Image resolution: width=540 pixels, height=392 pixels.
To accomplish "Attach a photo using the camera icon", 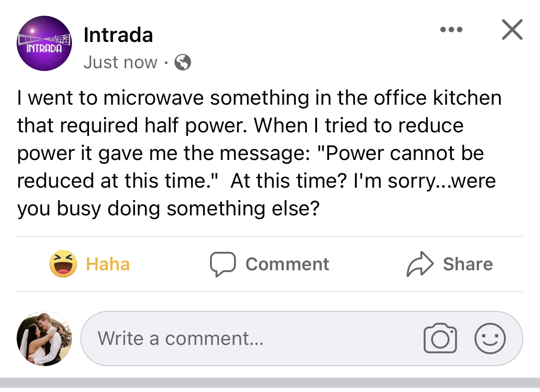I will click(440, 339).
